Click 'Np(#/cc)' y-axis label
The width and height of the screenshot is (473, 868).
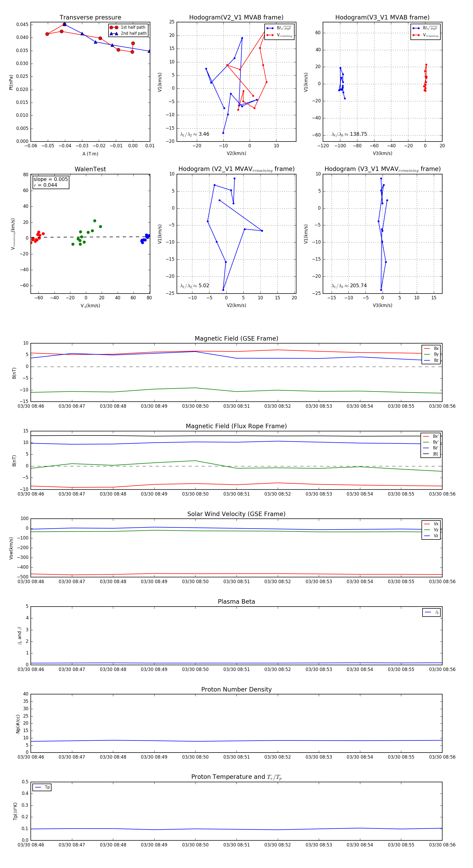[18, 724]
